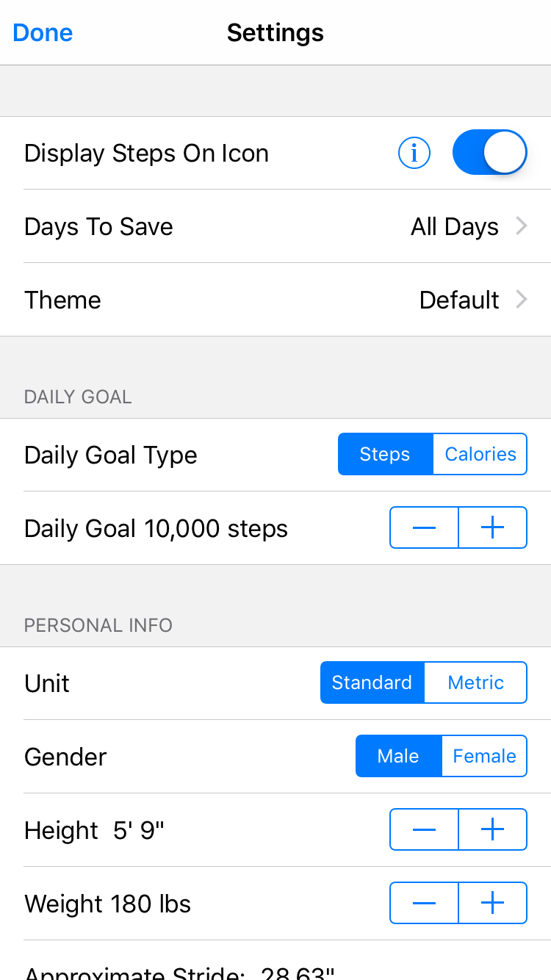Open the All Days value options
Image resolution: width=551 pixels, height=980 pixels.
(454, 226)
